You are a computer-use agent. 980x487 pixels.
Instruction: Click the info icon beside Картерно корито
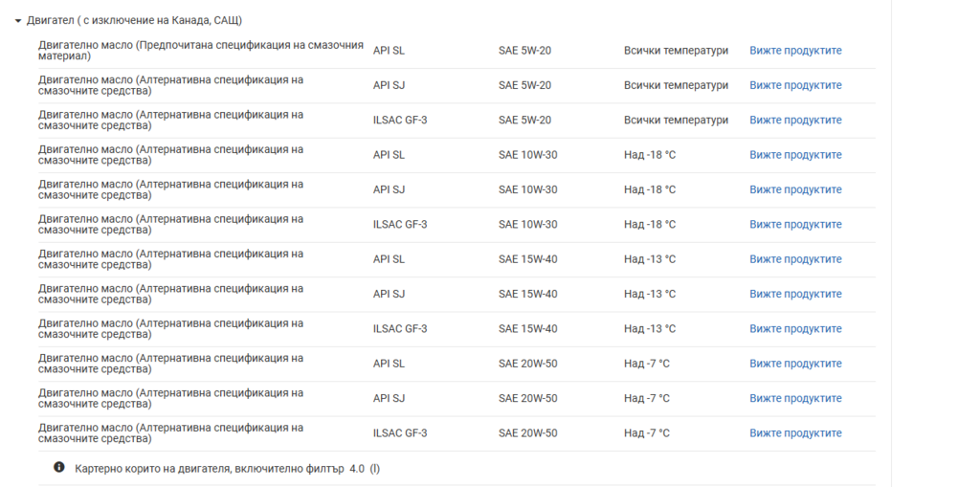click(x=58, y=468)
